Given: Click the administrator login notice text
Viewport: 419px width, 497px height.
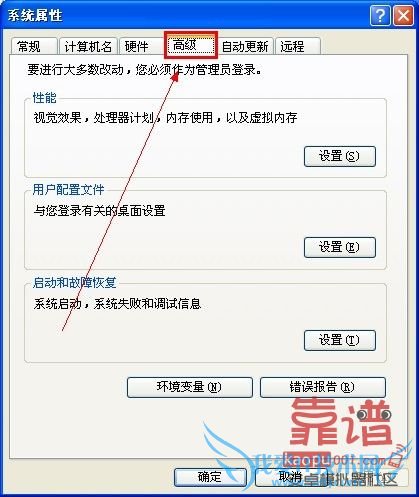Looking at the screenshot, I should 145,70.
